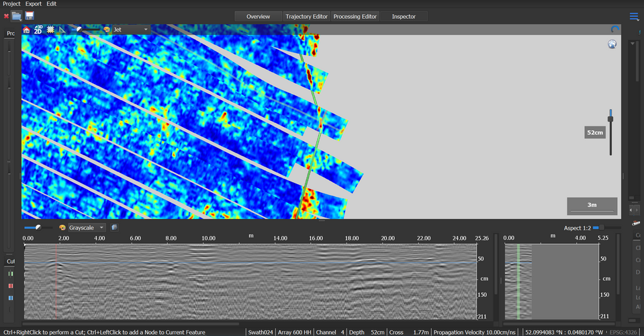Open the hamburger menu at top right
The width and height of the screenshot is (644, 336).
[x=634, y=16]
